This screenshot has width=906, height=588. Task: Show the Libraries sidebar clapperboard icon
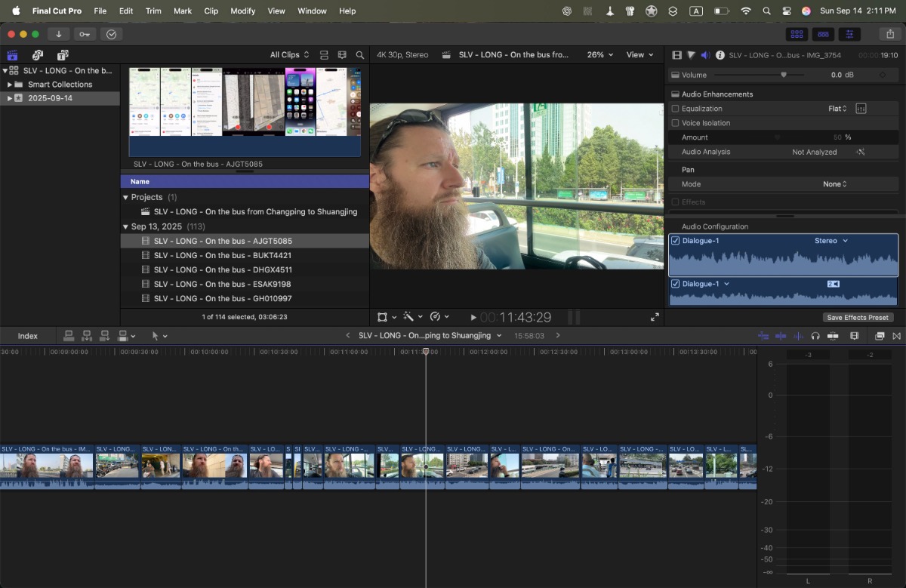pyautogui.click(x=12, y=55)
